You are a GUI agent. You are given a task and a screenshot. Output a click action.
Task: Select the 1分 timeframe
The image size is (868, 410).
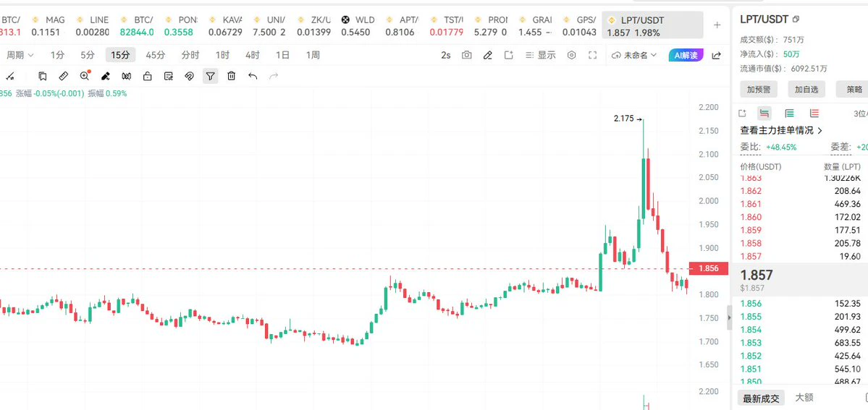[58, 56]
